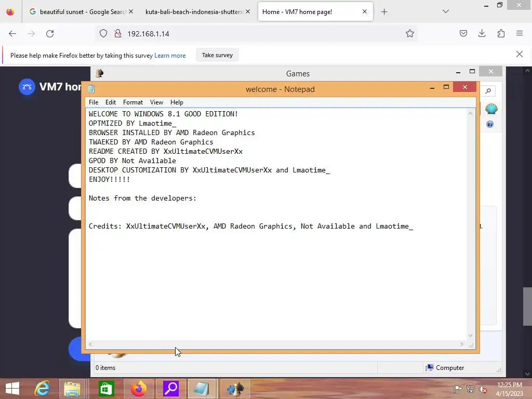Bookmark this page with the star icon
The image size is (532, 399).
pos(410,33)
